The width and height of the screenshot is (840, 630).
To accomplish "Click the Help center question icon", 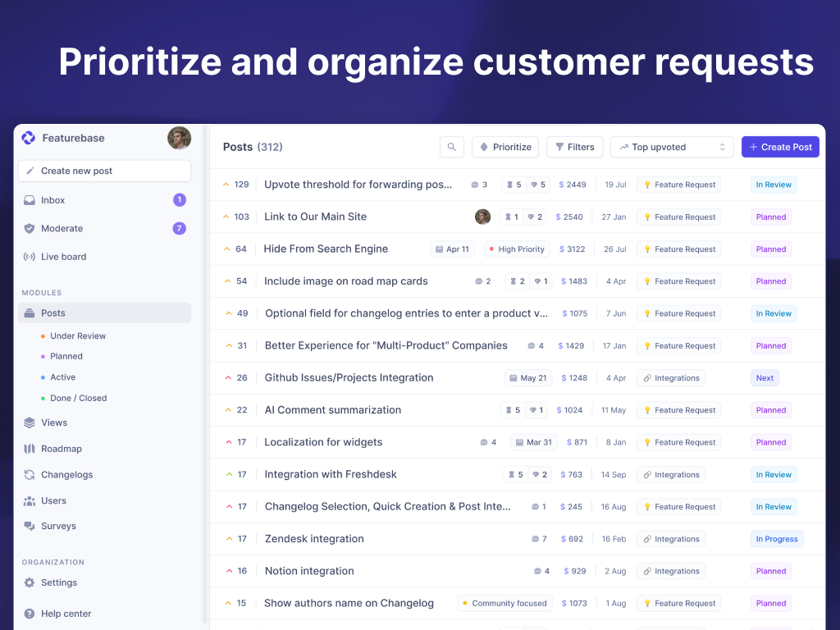I will 30,614.
